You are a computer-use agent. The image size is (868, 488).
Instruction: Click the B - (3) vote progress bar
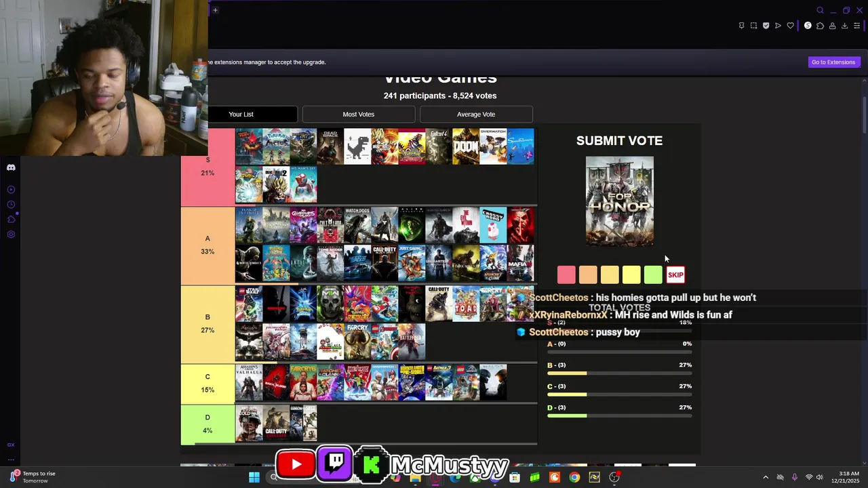tap(619, 373)
